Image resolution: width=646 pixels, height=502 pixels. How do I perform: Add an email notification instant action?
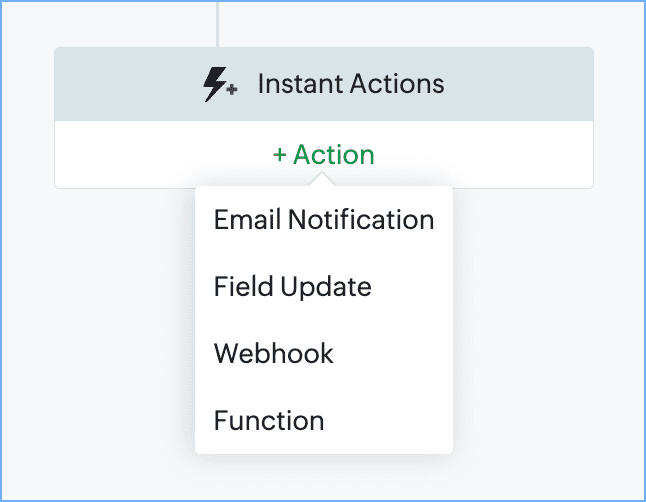tap(324, 219)
